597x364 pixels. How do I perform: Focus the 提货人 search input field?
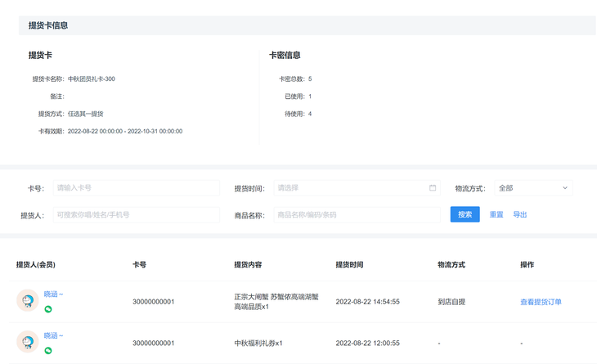[137, 215]
